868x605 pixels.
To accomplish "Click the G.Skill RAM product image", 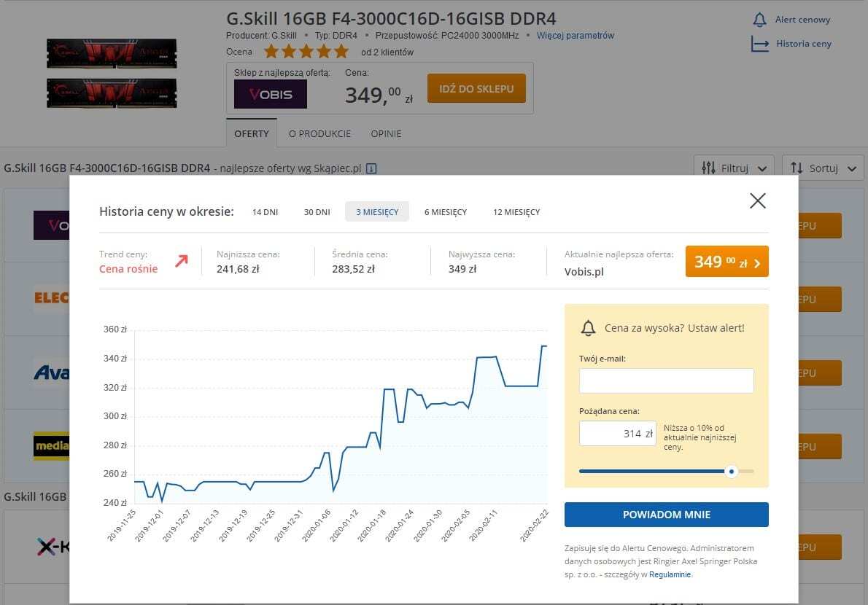I will (x=112, y=71).
